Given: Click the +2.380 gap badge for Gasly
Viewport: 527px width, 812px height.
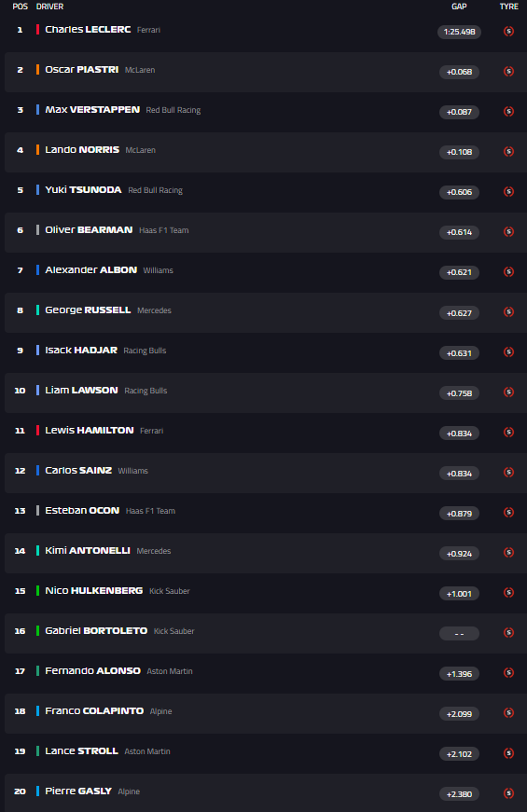Looking at the screenshot, I should pyautogui.click(x=459, y=794).
